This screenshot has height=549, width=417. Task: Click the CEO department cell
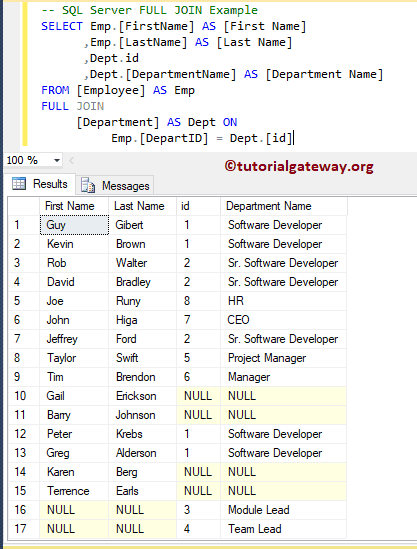[x=284, y=320]
